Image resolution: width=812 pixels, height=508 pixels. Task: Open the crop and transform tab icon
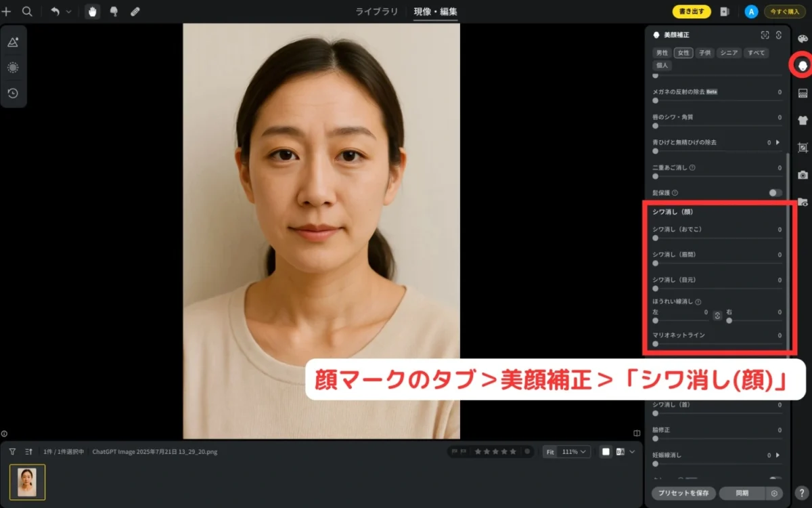tap(803, 147)
